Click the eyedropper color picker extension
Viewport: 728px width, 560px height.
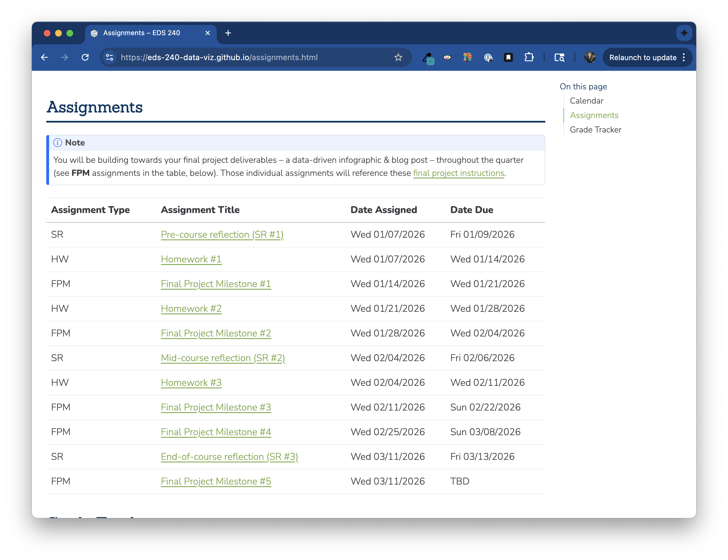point(428,58)
